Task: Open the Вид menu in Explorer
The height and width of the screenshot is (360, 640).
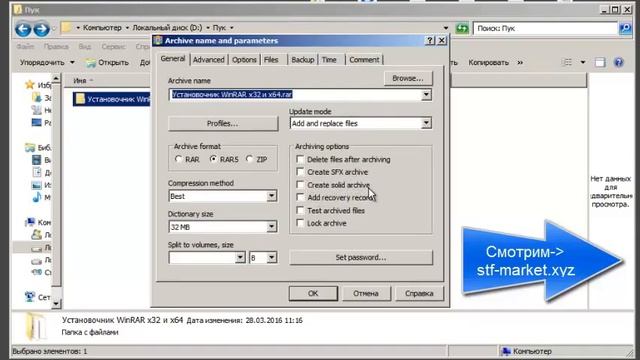Action: point(85,47)
